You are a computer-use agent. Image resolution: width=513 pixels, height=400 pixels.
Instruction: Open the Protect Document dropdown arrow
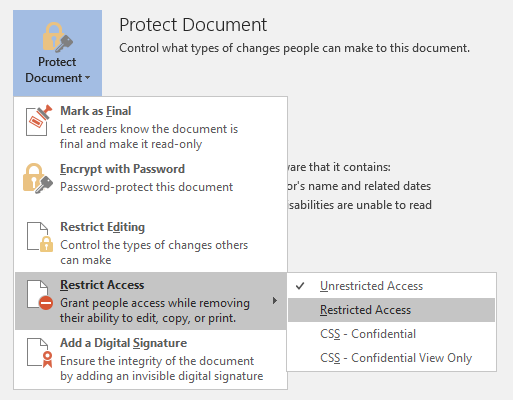(88, 78)
